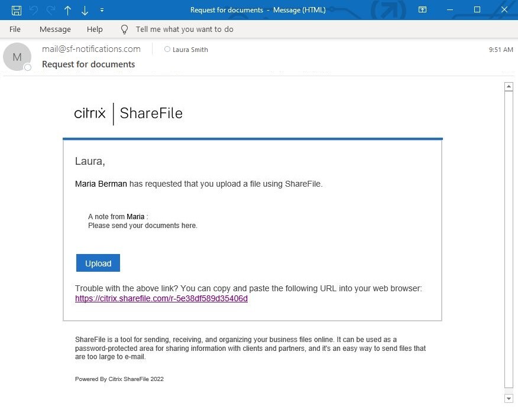The image size is (518, 420).
Task: Open Ribbon Display Options icon
Action: pos(422,10)
